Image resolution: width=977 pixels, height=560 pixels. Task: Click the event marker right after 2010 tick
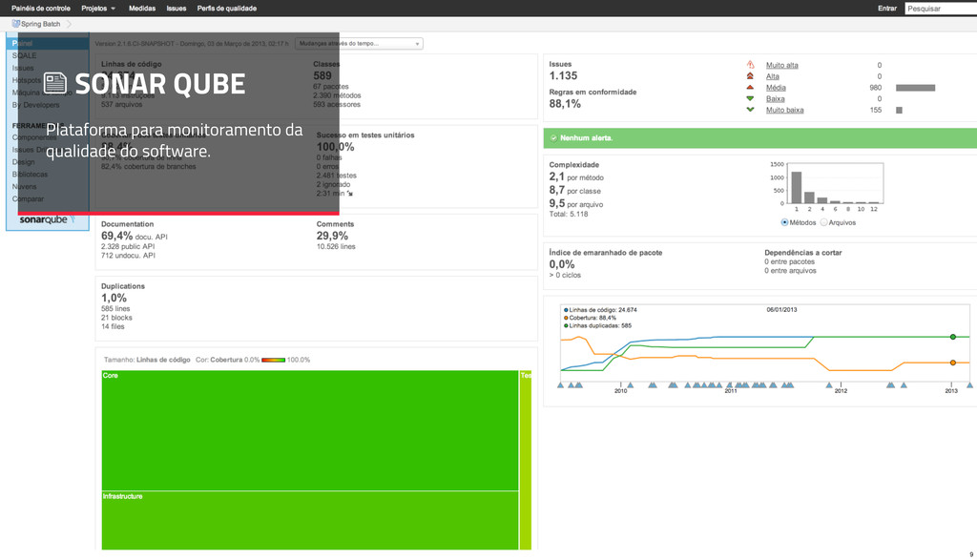coord(630,385)
